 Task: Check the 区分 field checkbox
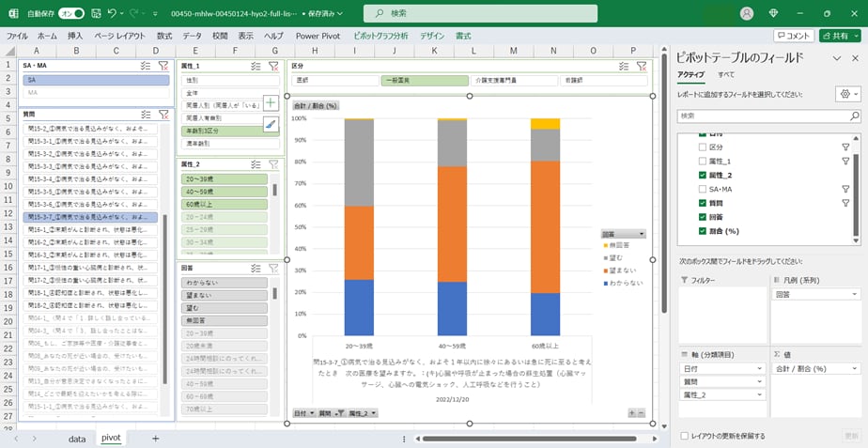pyautogui.click(x=703, y=147)
